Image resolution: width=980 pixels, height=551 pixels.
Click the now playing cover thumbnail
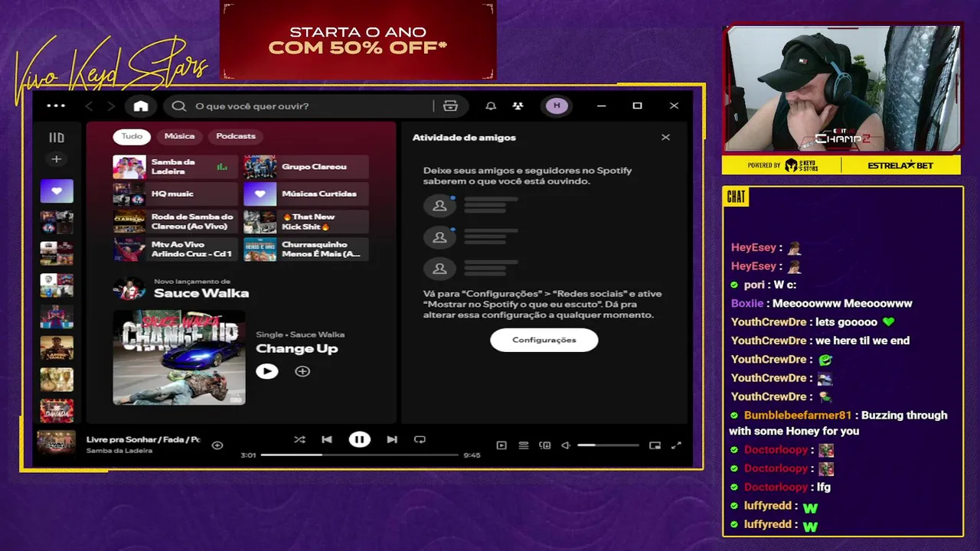pos(57,443)
